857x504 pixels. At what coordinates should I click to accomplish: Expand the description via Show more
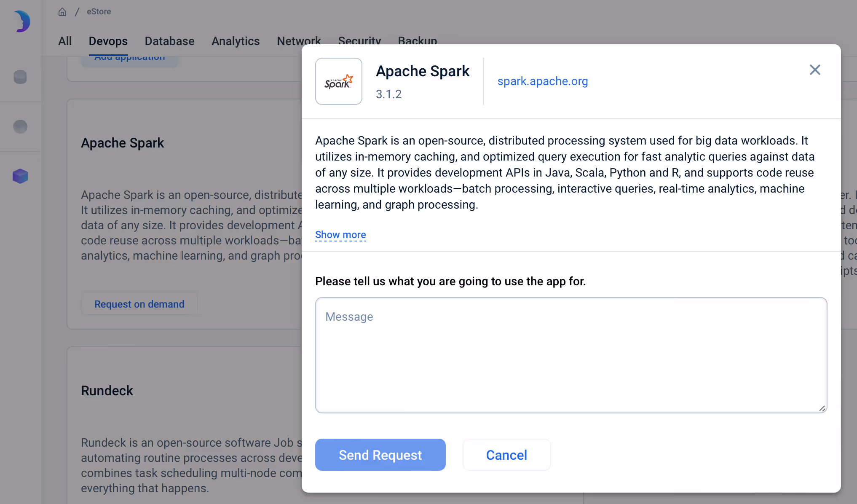340,235
